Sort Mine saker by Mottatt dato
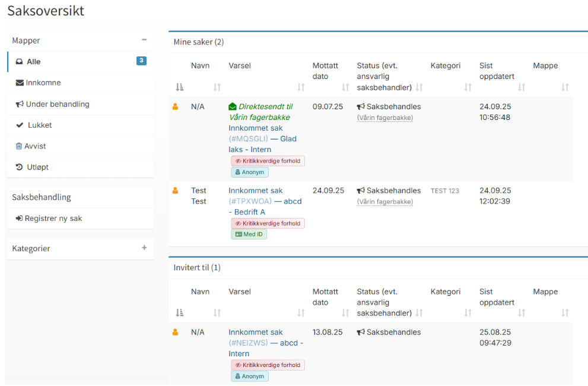 tap(345, 87)
